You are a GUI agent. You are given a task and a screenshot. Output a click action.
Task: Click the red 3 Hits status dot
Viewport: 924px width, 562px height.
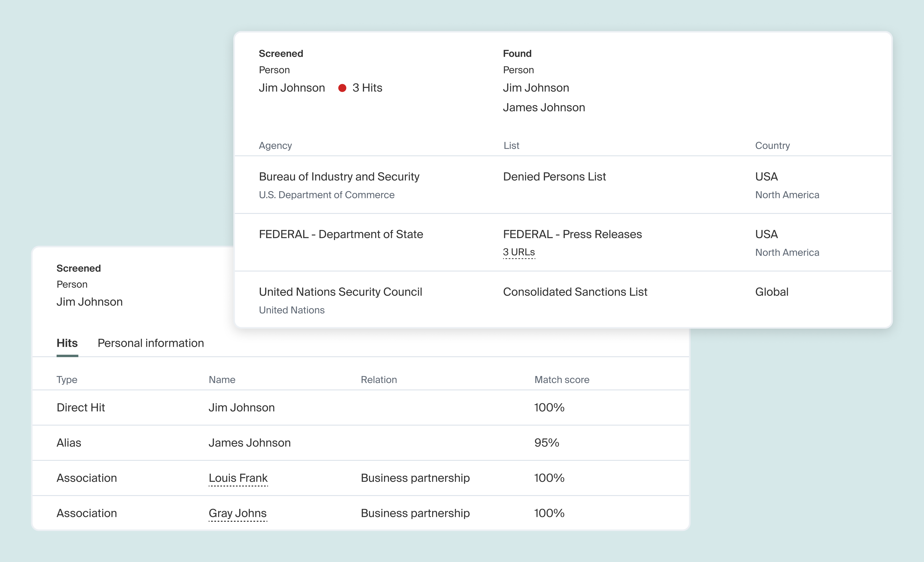click(x=342, y=88)
